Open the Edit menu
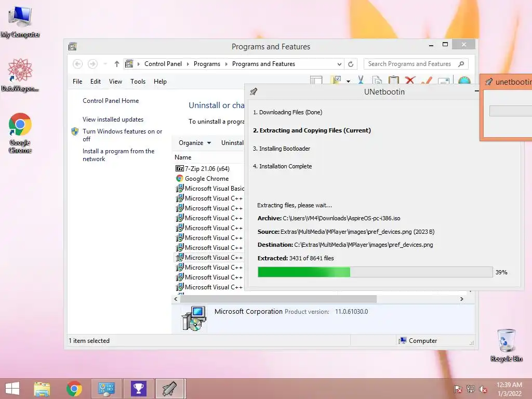 coord(96,82)
